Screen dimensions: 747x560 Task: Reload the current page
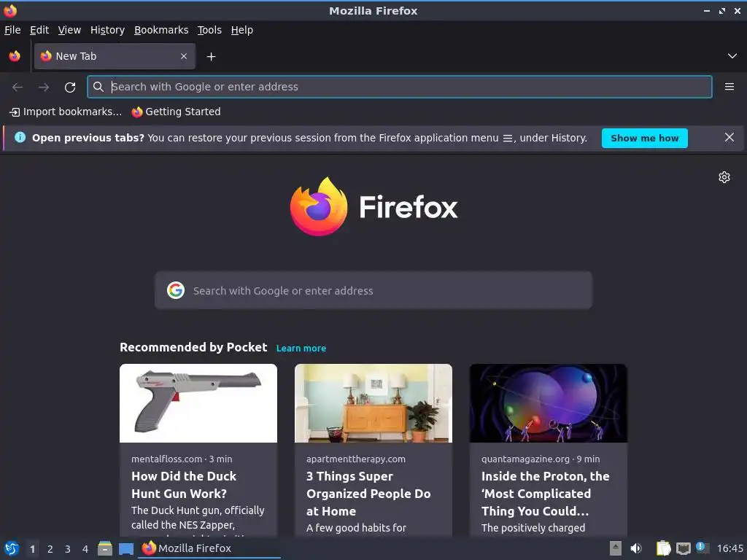click(x=70, y=87)
